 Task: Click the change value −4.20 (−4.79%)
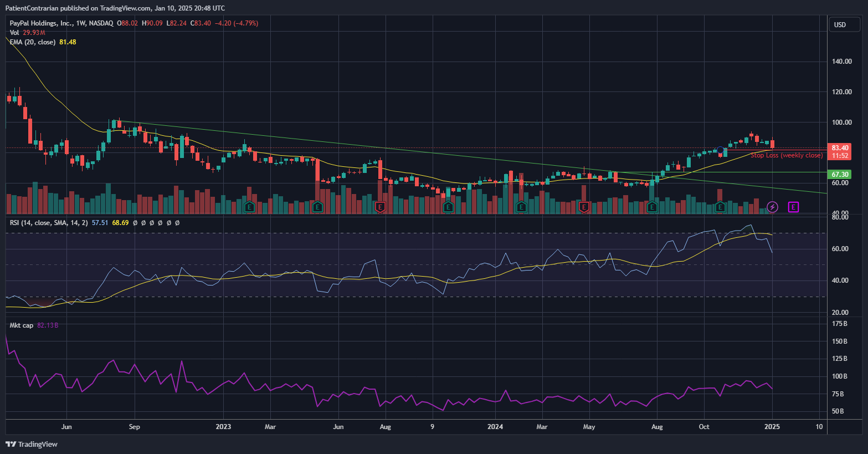[x=237, y=23]
